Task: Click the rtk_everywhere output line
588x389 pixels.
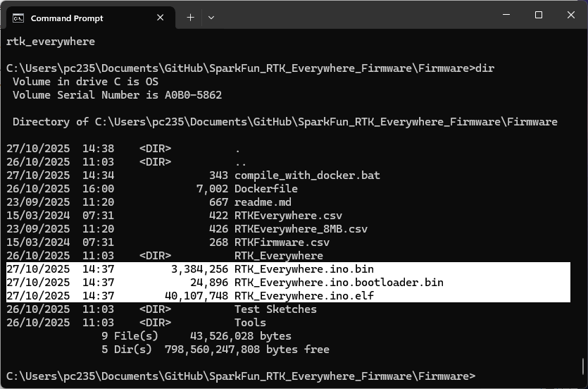Action: point(51,42)
